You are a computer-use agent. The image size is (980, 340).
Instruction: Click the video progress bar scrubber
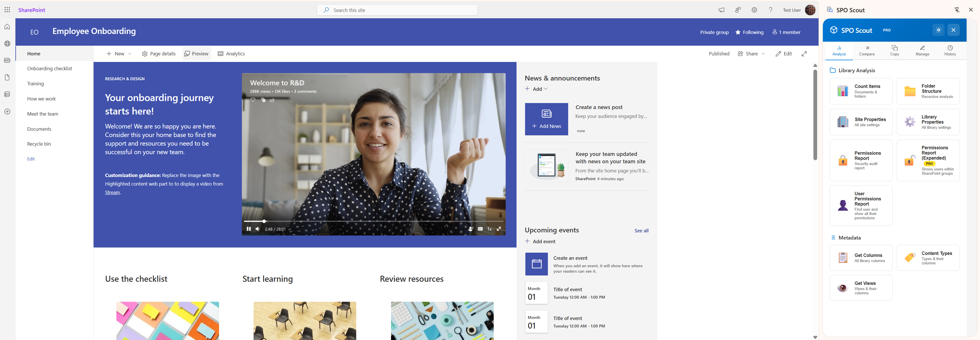264,221
